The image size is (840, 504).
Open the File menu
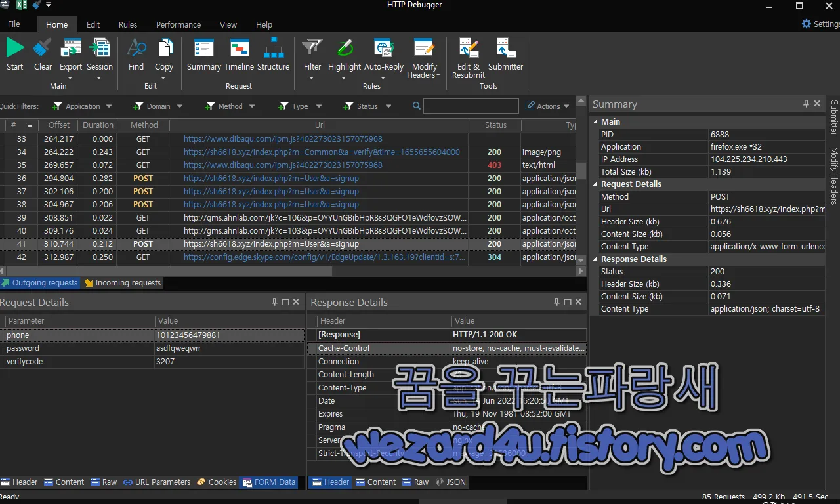point(14,24)
